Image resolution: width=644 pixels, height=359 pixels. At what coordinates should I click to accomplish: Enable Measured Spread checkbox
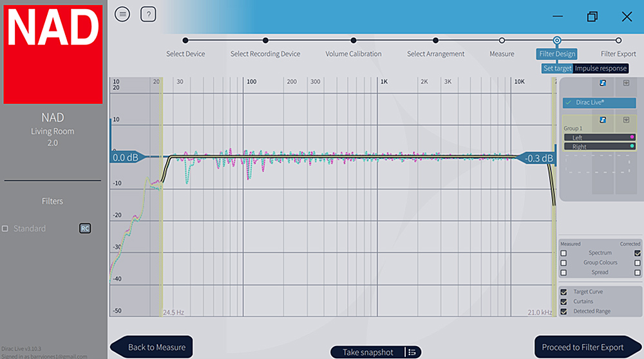coord(563,272)
